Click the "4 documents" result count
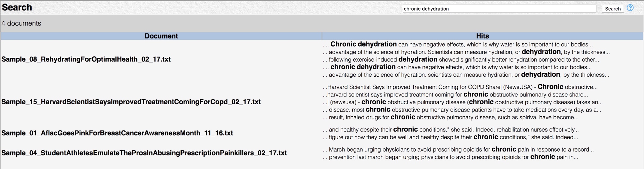The image size is (644, 169). 21,23
